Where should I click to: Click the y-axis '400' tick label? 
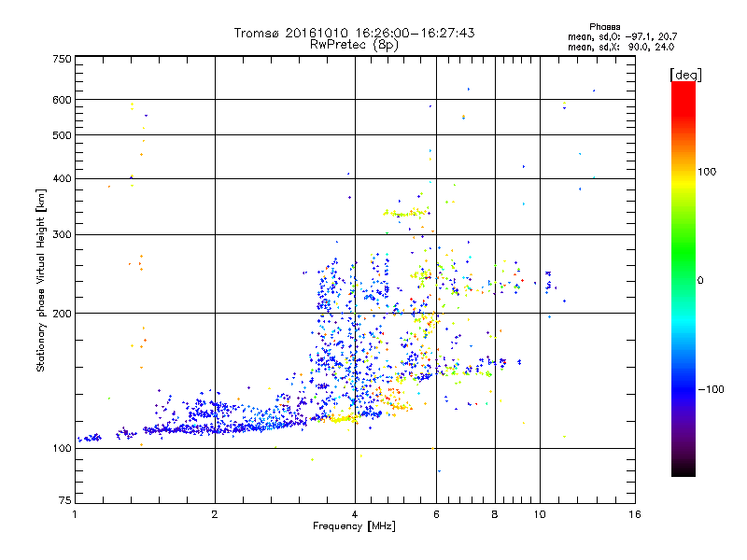62,178
